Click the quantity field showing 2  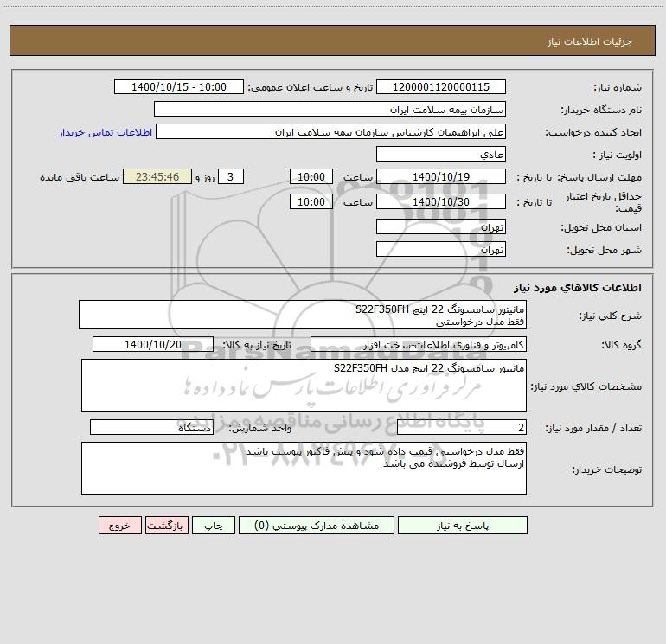tap(462, 428)
